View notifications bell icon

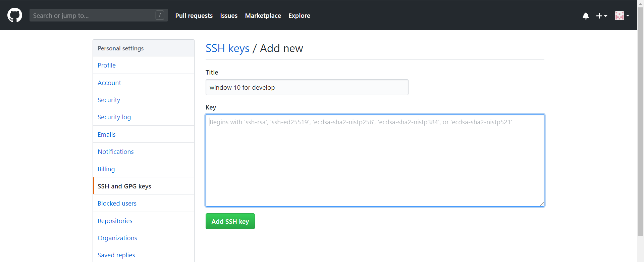pyautogui.click(x=586, y=16)
